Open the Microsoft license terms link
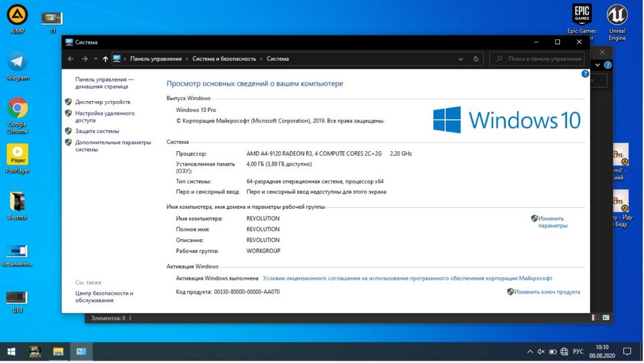The height and width of the screenshot is (363, 644). tap(408, 278)
